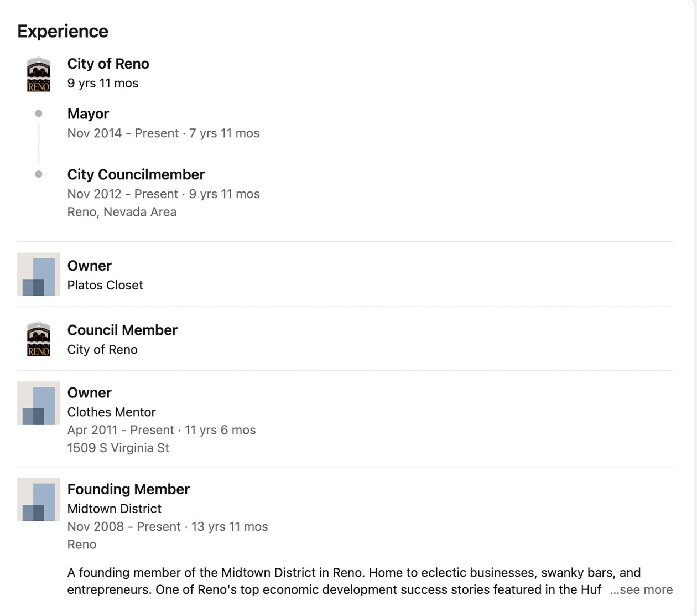Click the Midtown District organization name
The height and width of the screenshot is (616, 697).
[115, 508]
